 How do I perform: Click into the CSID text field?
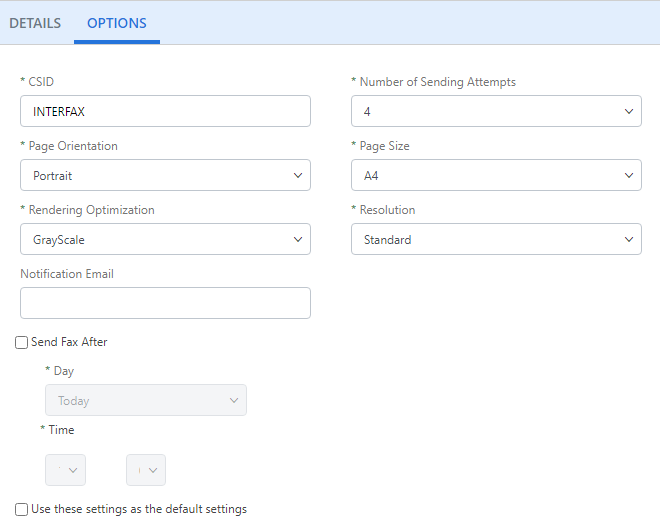[165, 111]
